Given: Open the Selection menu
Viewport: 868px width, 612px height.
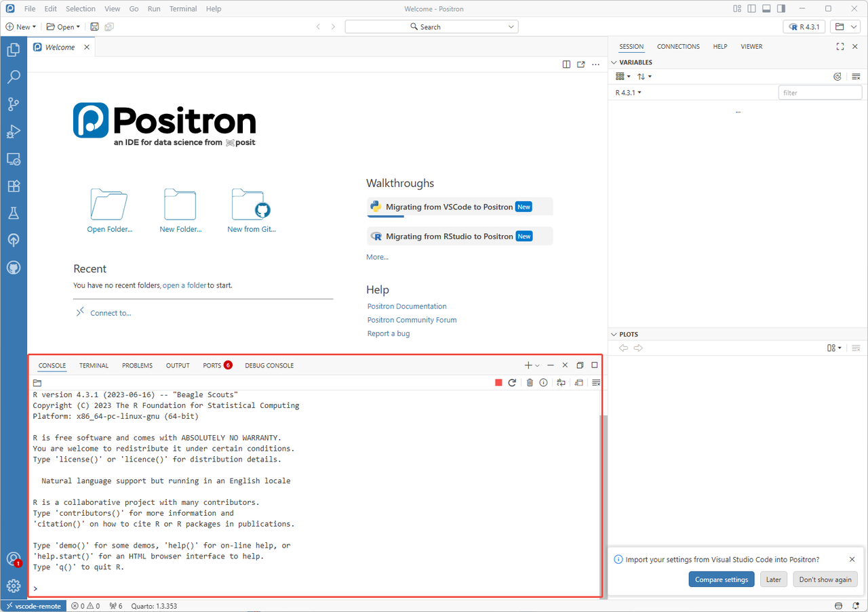Looking at the screenshot, I should coord(81,8).
